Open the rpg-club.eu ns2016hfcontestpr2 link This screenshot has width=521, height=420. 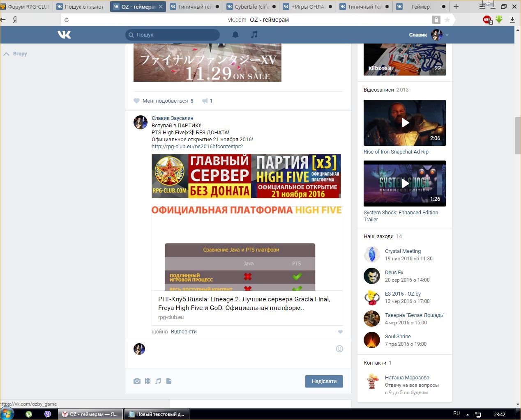[x=197, y=147]
